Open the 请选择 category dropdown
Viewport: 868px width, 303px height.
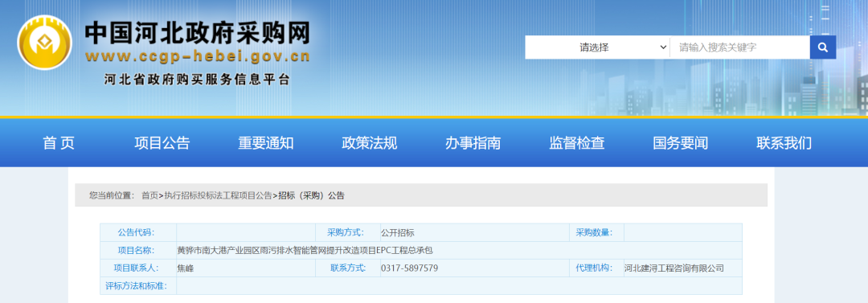point(597,47)
